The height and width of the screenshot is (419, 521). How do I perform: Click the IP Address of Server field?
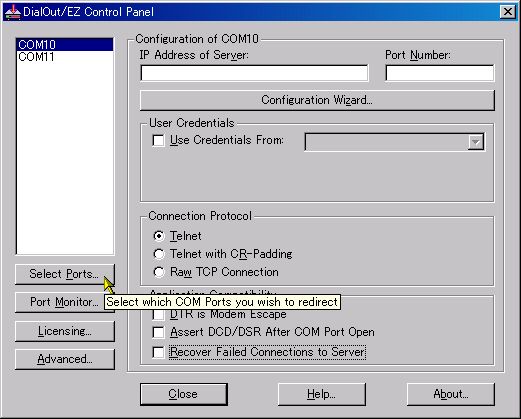pyautogui.click(x=254, y=73)
